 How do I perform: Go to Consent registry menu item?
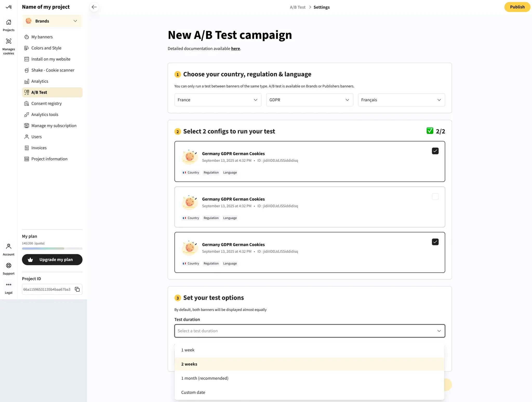pos(52,104)
